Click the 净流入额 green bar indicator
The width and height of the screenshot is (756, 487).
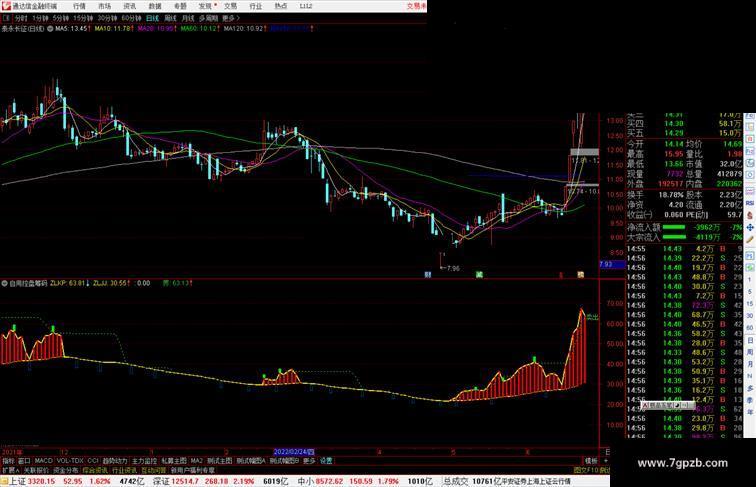(x=674, y=227)
